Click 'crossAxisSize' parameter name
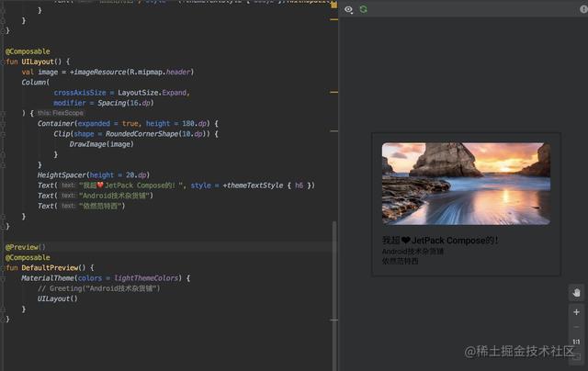Viewport: 588px width, 371px height. point(80,93)
